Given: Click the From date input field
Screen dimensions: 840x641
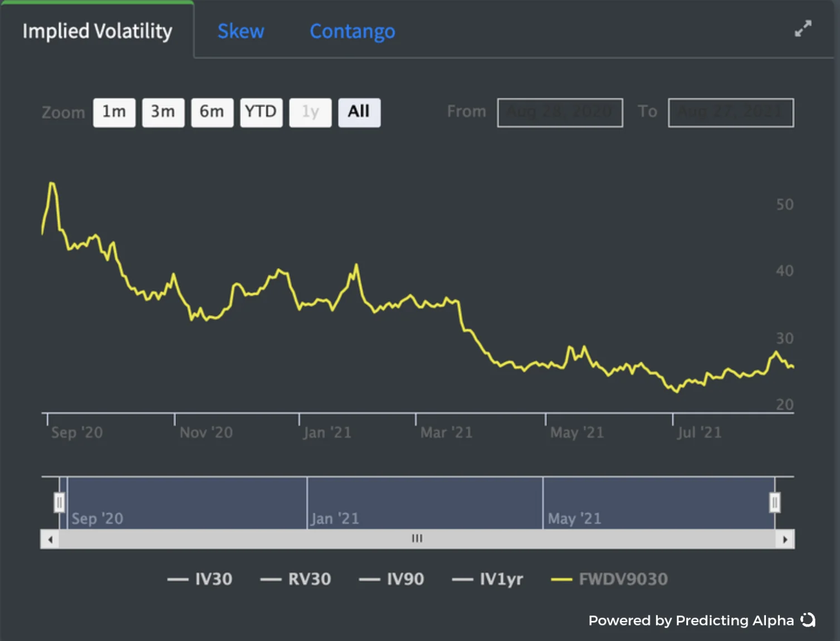Looking at the screenshot, I should tap(560, 113).
